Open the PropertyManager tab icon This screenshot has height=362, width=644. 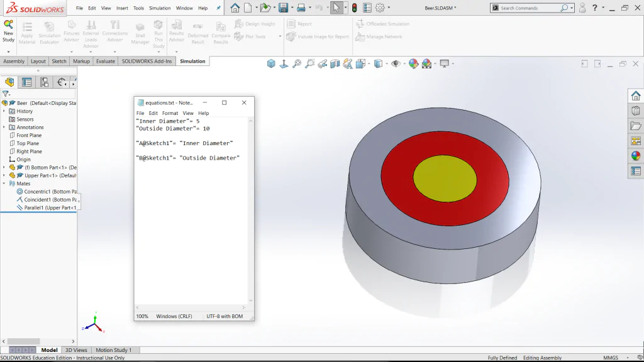26,82
